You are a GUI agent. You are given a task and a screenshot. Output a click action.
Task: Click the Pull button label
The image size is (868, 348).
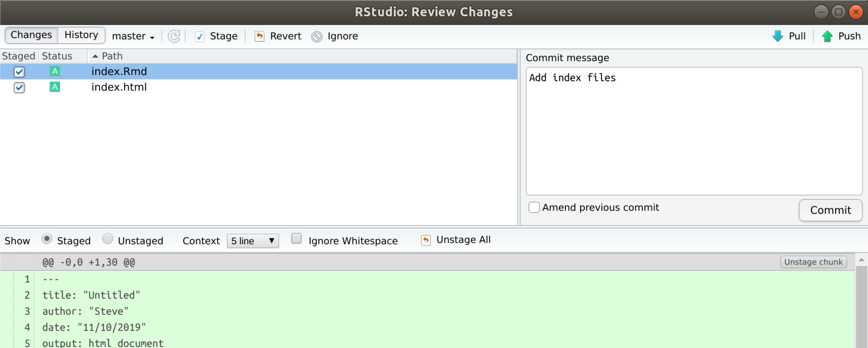797,36
